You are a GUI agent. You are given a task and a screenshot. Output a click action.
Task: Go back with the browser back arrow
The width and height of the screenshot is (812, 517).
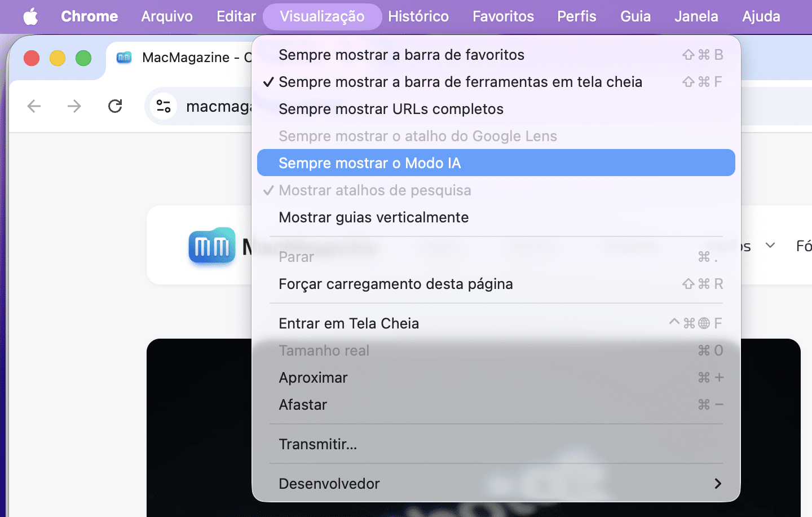pyautogui.click(x=34, y=106)
